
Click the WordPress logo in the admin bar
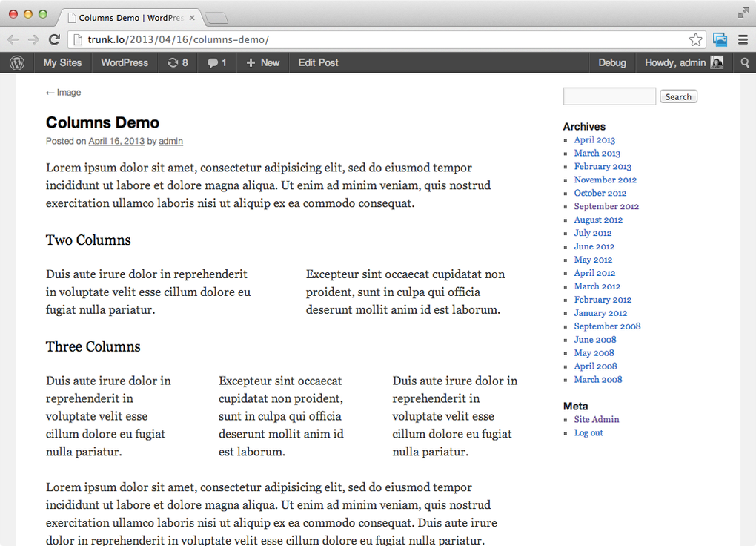tap(16, 63)
